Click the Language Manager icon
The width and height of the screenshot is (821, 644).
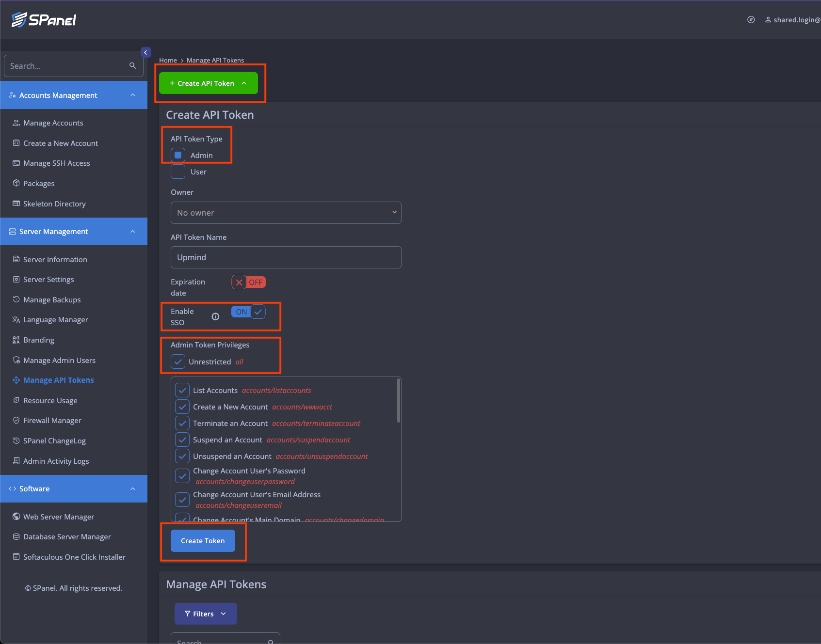click(x=16, y=320)
